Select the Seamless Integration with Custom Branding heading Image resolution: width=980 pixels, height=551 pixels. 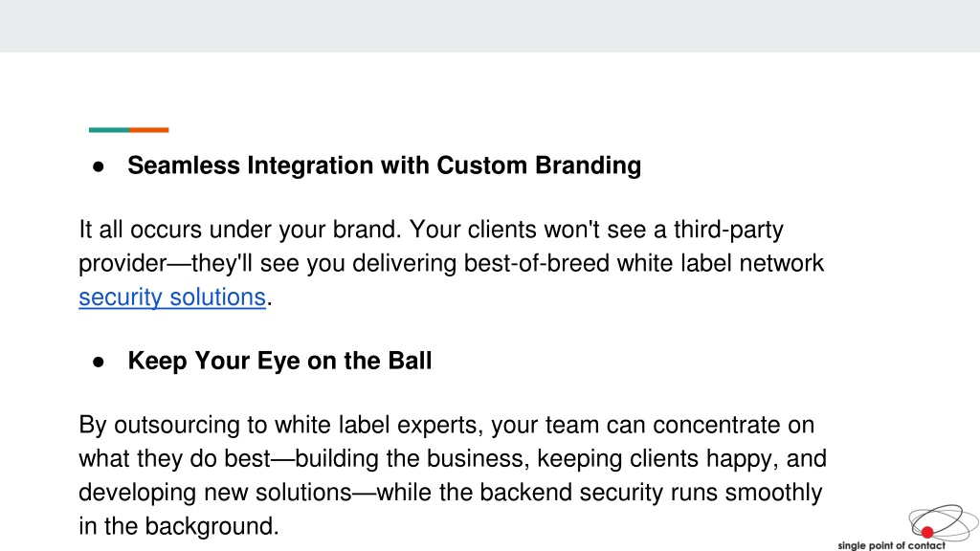385,165
